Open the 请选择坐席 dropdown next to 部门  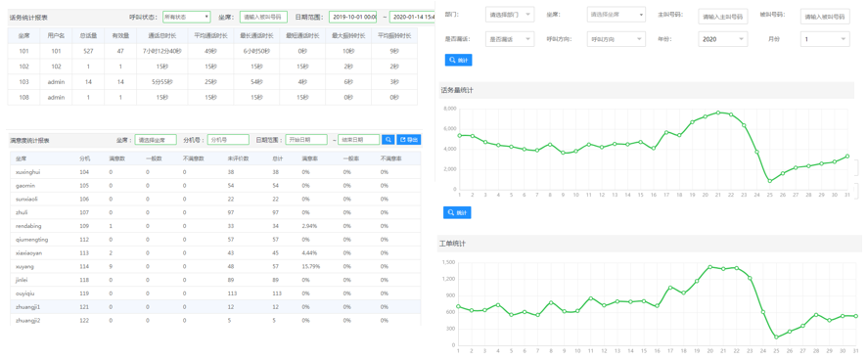pyautogui.click(x=617, y=15)
